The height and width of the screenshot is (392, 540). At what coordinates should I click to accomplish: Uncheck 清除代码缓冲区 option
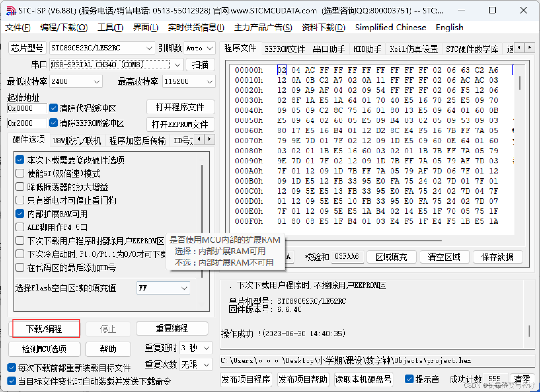coord(53,108)
